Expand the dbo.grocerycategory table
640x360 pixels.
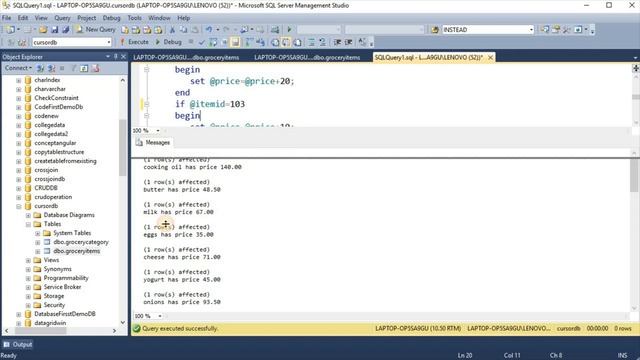(38, 242)
